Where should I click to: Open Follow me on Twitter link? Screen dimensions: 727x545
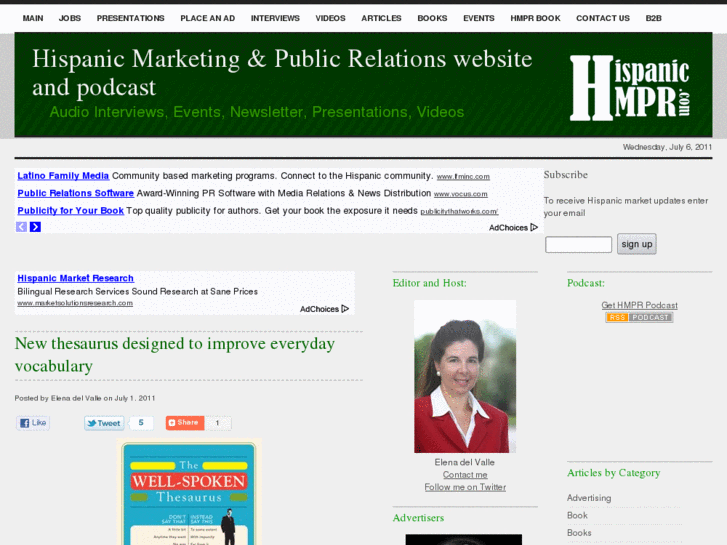tap(465, 487)
